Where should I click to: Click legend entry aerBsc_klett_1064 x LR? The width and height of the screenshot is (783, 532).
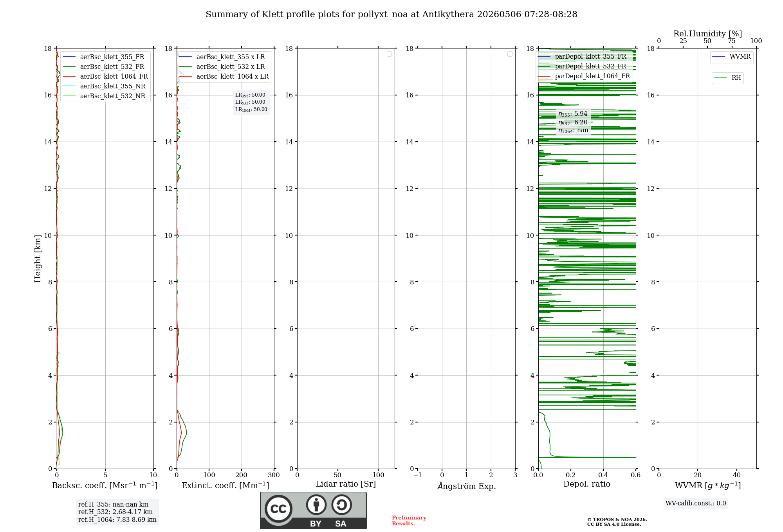click(224, 76)
